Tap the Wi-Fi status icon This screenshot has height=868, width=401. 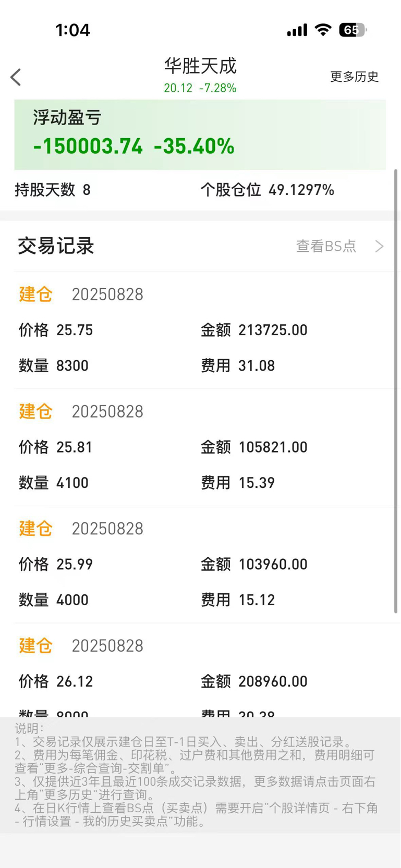tap(323, 30)
